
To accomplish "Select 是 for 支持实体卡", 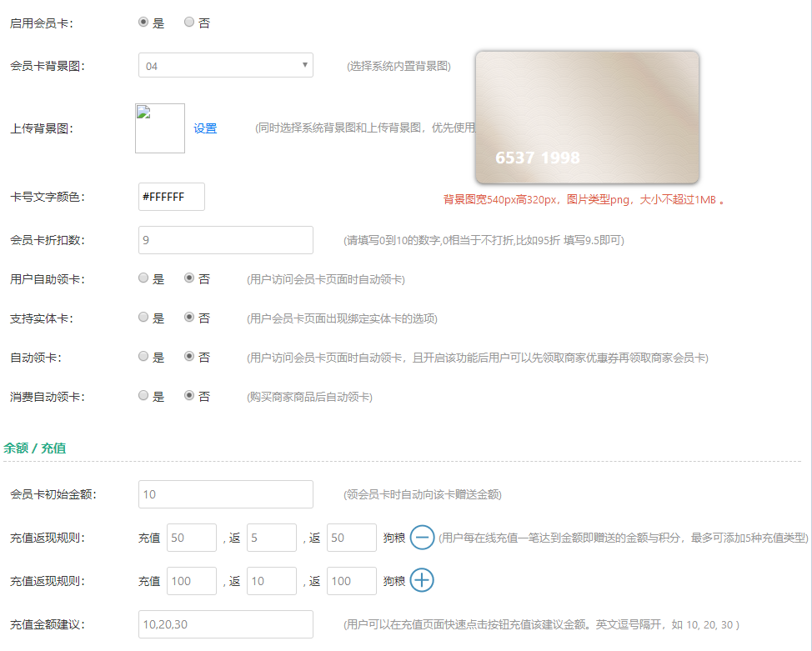I will 143,317.
